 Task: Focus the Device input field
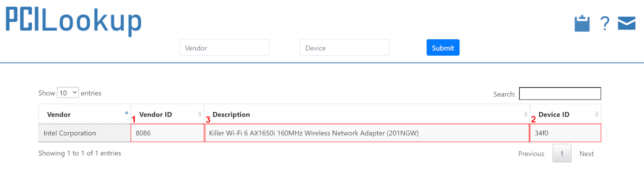[x=345, y=48]
